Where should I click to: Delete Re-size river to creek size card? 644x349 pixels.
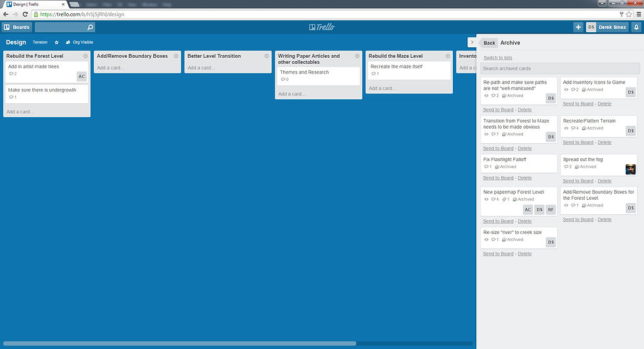pos(524,254)
